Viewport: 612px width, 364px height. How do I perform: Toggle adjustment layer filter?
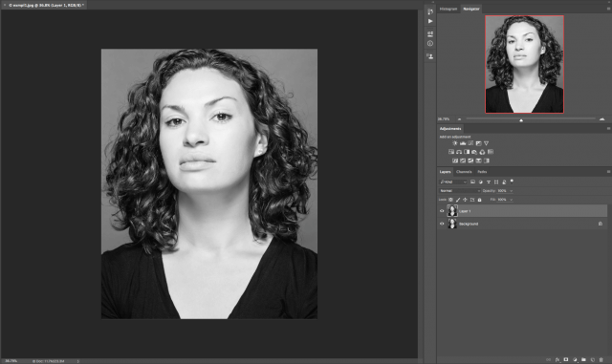point(480,182)
